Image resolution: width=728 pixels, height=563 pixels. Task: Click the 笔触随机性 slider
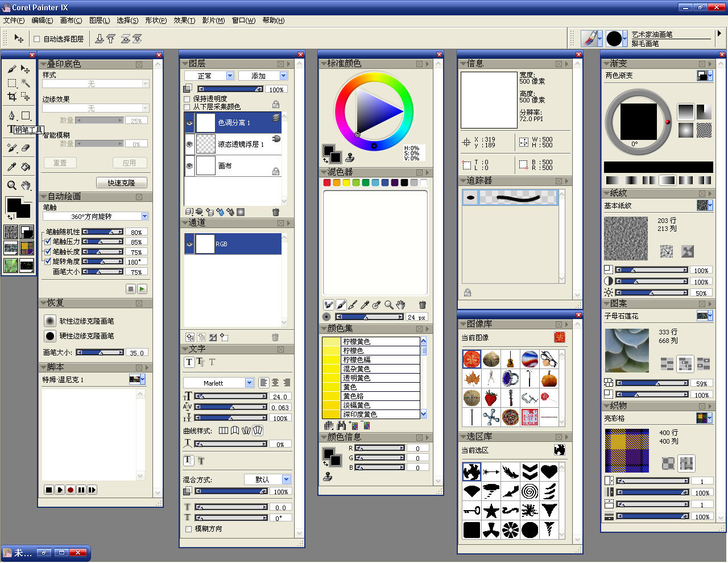pos(102,232)
